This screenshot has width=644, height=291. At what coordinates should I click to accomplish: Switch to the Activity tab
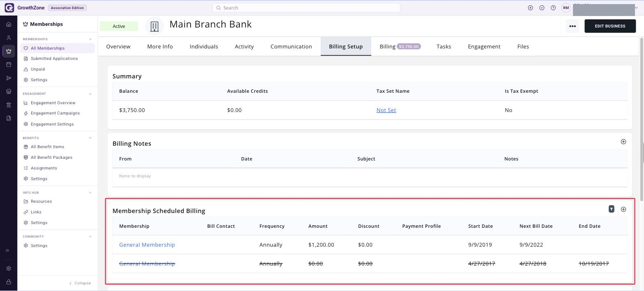coord(244,46)
